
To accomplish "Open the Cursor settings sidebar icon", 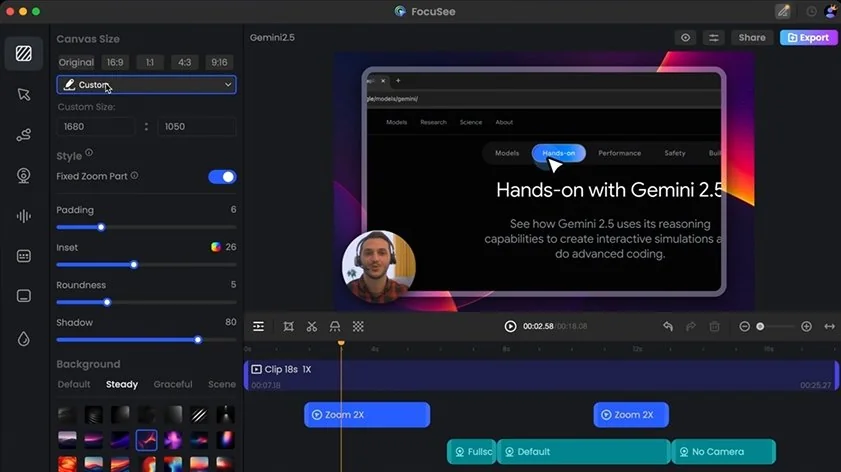I will click(24, 94).
